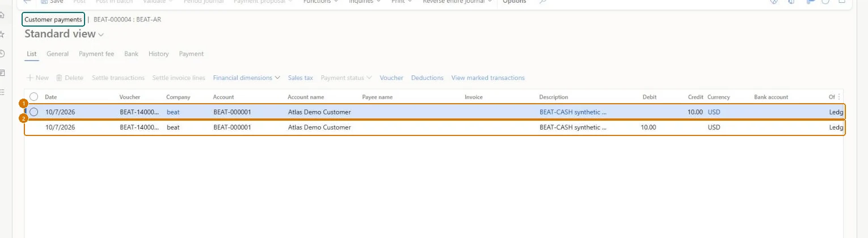Open the Payment status dropdown
Image resolution: width=868 pixels, height=238 pixels.
coord(346,78)
